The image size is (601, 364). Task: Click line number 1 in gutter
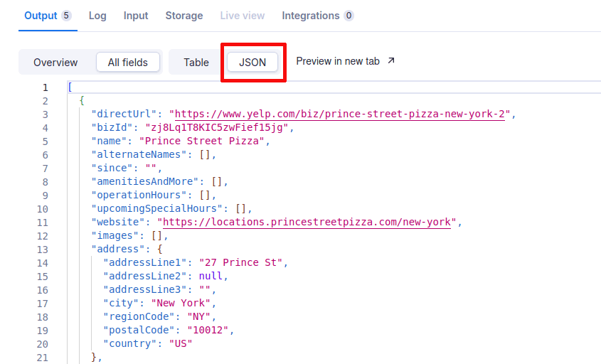click(46, 87)
